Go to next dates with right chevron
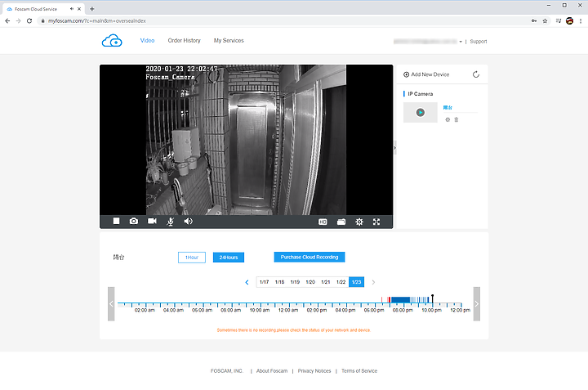 click(x=373, y=282)
